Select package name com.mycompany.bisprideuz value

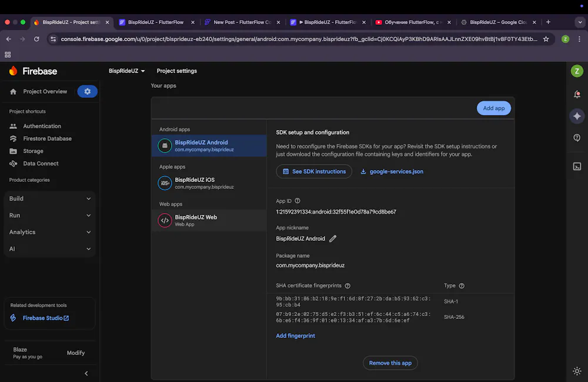(x=310, y=265)
